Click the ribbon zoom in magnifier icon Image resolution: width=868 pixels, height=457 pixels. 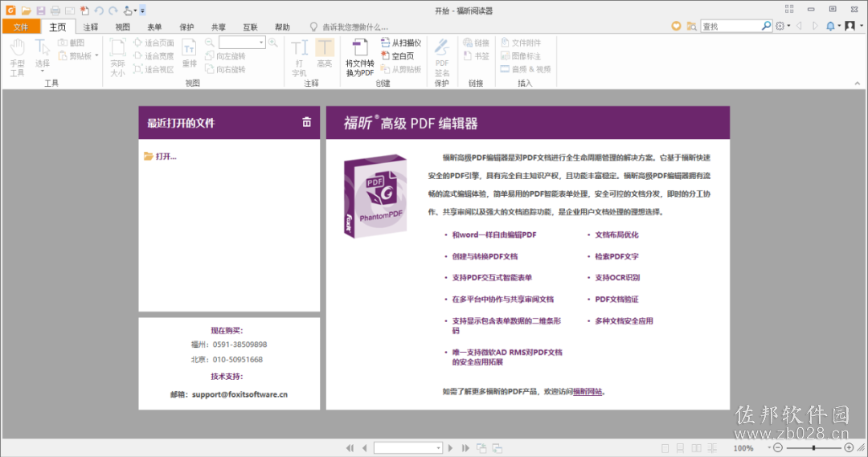click(273, 43)
